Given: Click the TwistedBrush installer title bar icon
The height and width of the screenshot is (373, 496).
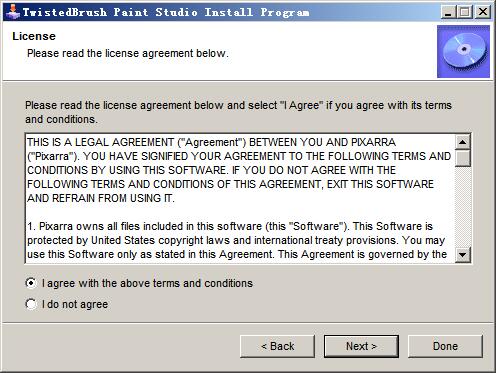Looking at the screenshot, I should pos(13,12).
